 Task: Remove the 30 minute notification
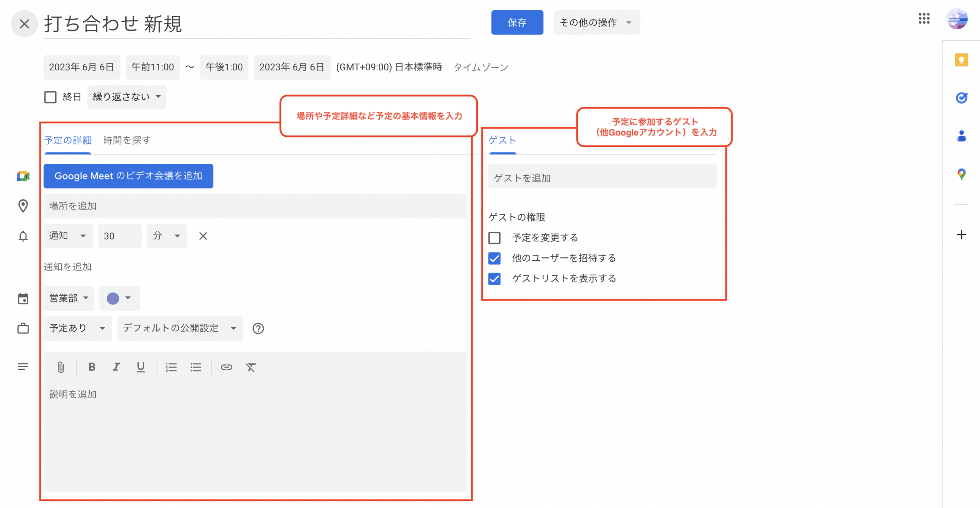coord(203,236)
